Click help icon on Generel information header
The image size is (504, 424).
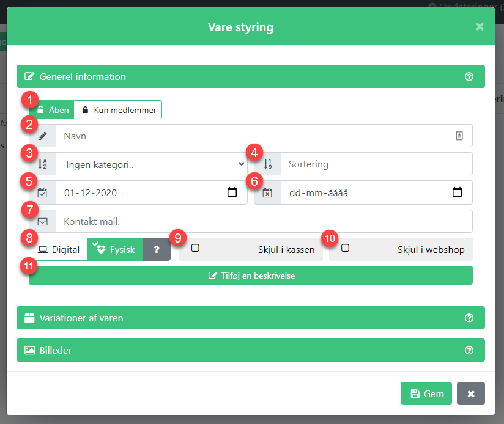click(469, 76)
